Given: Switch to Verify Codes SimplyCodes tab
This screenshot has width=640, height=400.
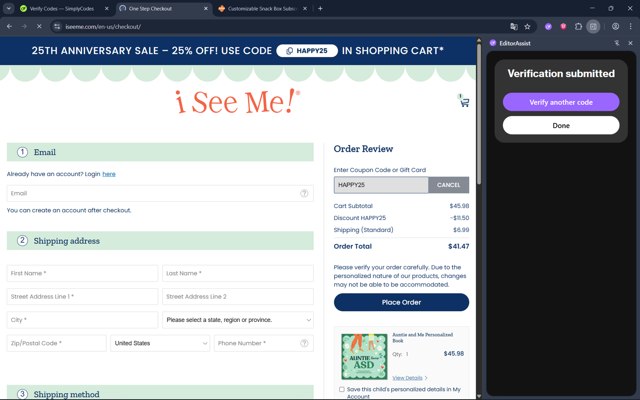Looking at the screenshot, I should pos(61,8).
